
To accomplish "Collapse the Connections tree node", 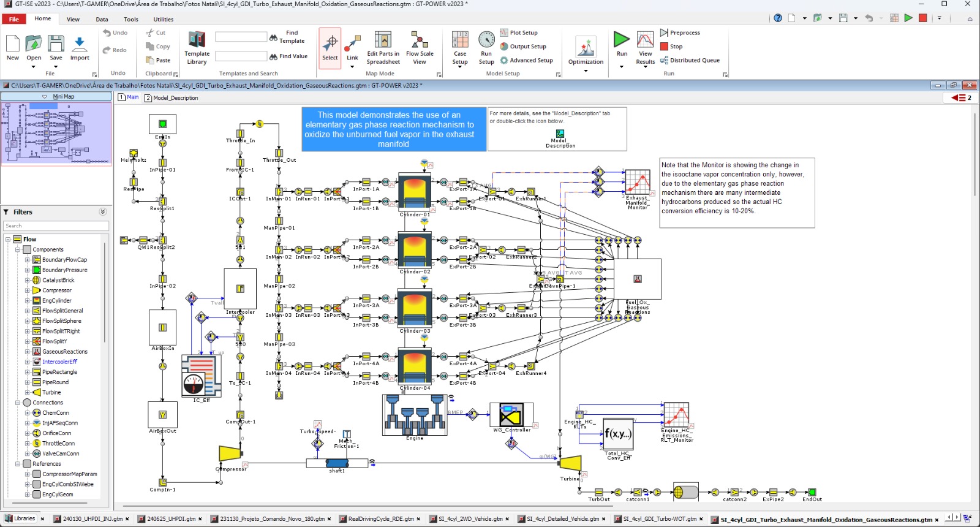I will tap(18, 403).
